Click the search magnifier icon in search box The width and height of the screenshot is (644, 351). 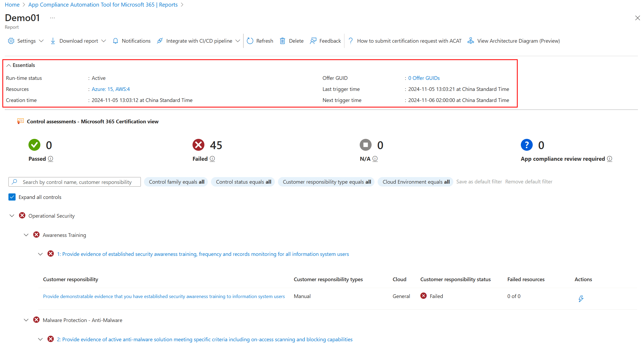tap(15, 182)
